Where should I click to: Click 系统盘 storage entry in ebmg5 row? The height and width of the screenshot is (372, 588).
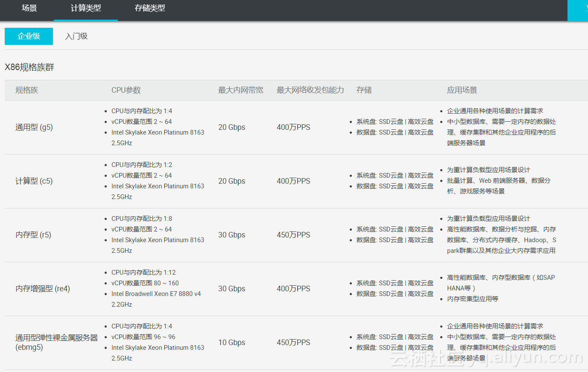point(395,337)
